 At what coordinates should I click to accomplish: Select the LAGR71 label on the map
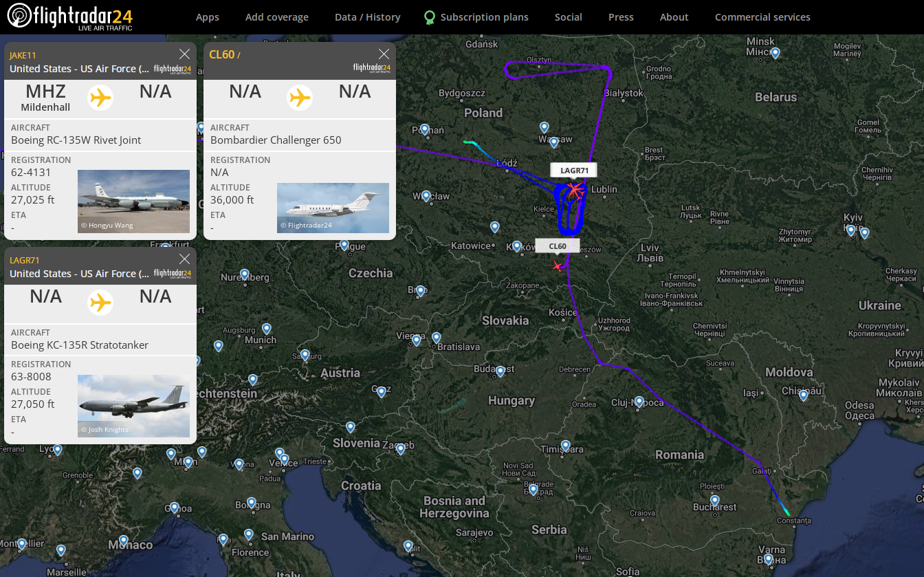click(x=574, y=171)
